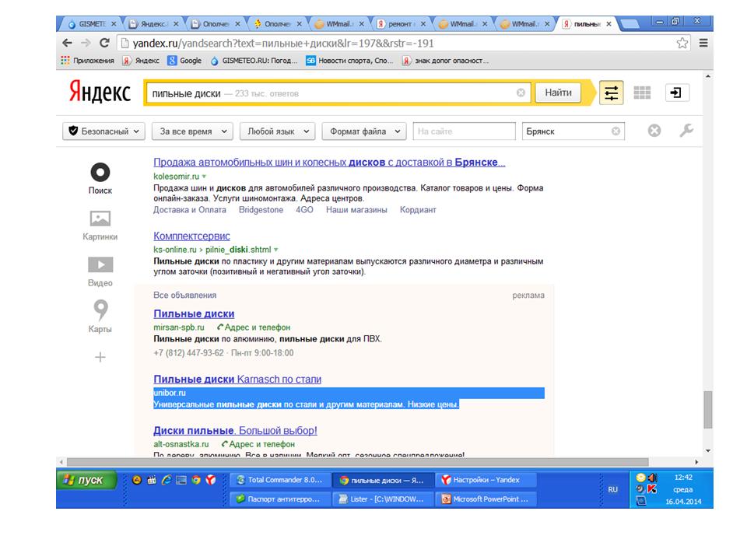
Task: Click the login arrow icon
Action: [x=676, y=93]
